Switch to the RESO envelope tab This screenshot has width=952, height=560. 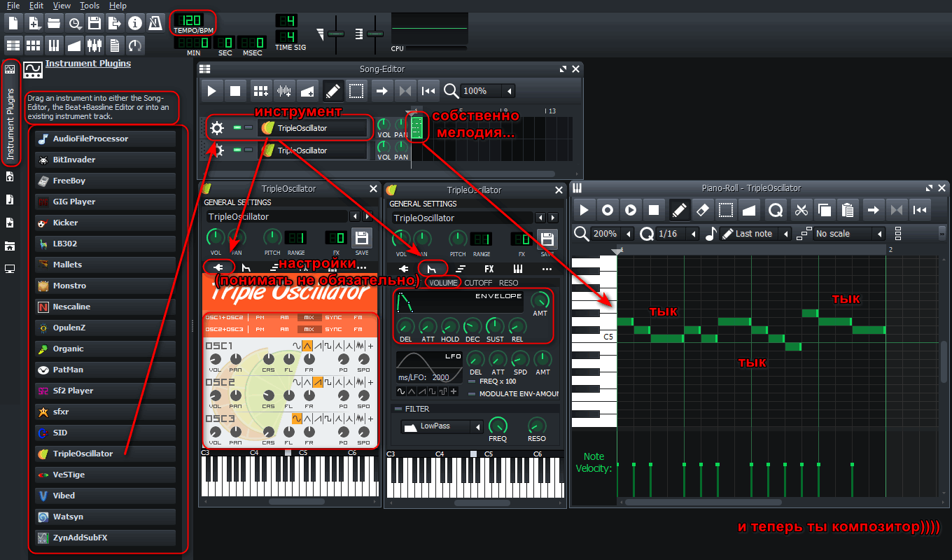tap(509, 283)
